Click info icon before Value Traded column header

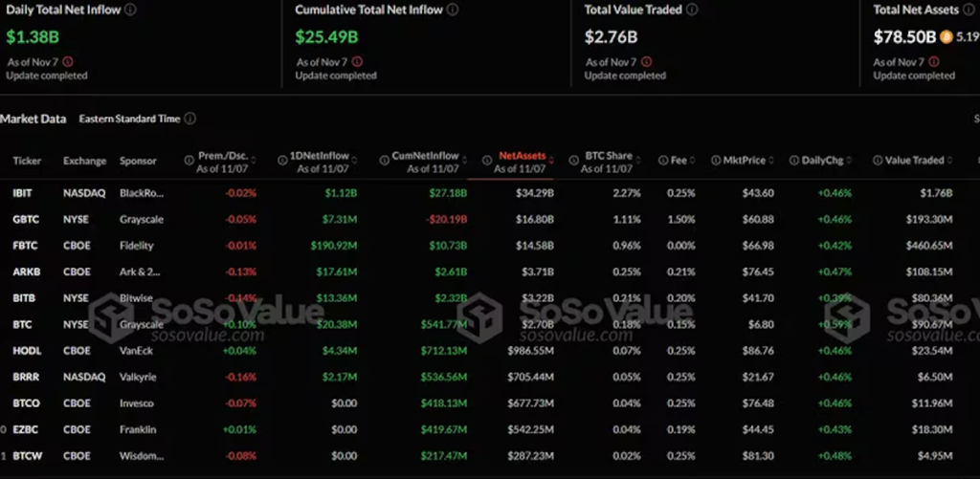pyautogui.click(x=878, y=161)
